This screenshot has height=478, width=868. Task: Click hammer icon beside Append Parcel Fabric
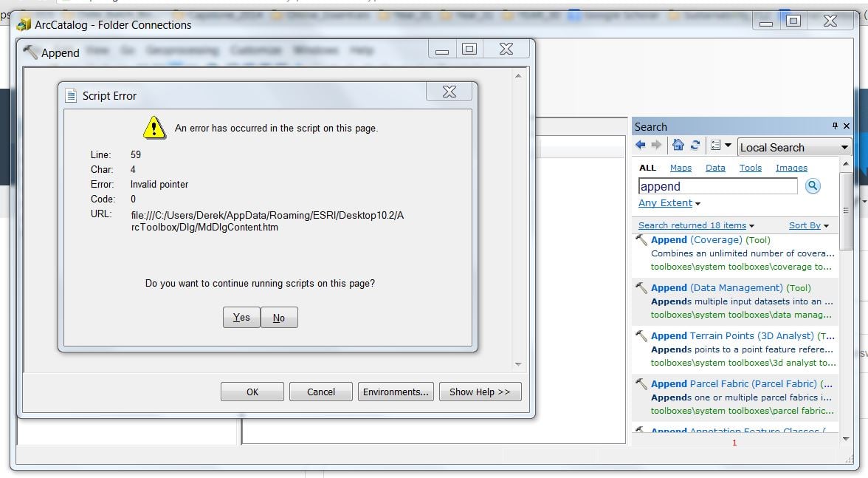click(641, 384)
